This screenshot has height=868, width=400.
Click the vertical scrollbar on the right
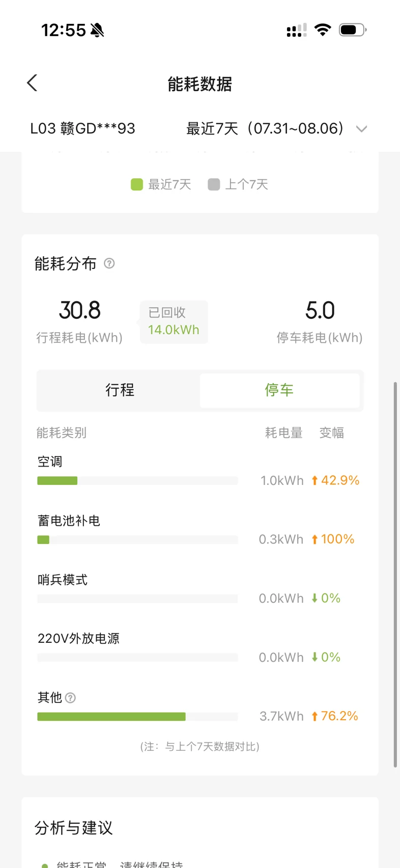(395, 575)
